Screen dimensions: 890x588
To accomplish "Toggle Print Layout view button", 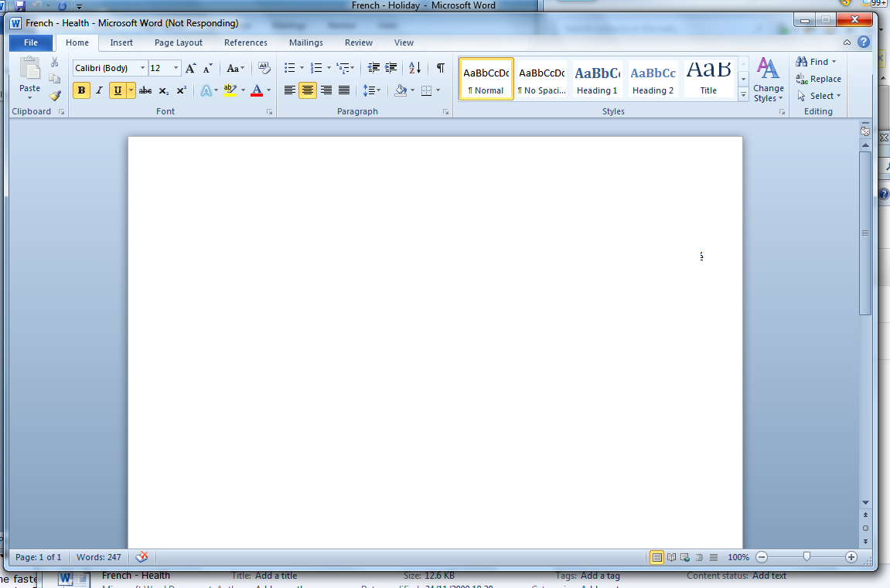I will (656, 557).
